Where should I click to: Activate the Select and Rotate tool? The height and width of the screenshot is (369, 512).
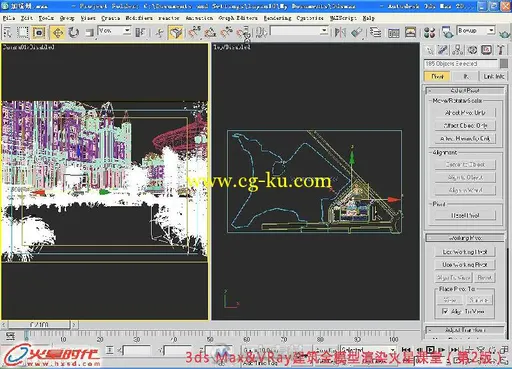click(x=73, y=33)
